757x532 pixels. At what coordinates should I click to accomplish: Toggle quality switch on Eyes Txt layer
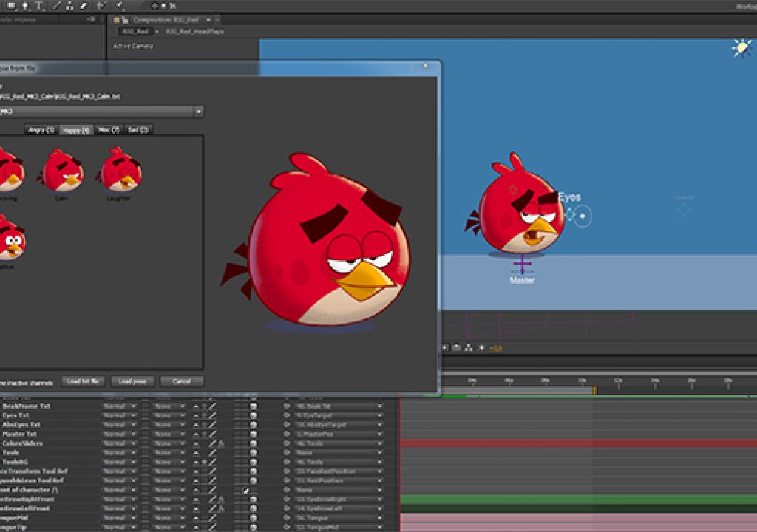(212, 416)
